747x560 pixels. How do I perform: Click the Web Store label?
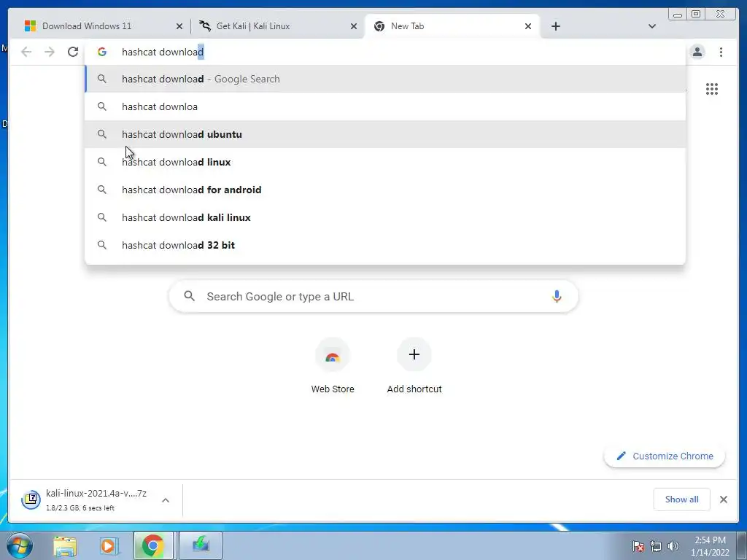pos(333,389)
